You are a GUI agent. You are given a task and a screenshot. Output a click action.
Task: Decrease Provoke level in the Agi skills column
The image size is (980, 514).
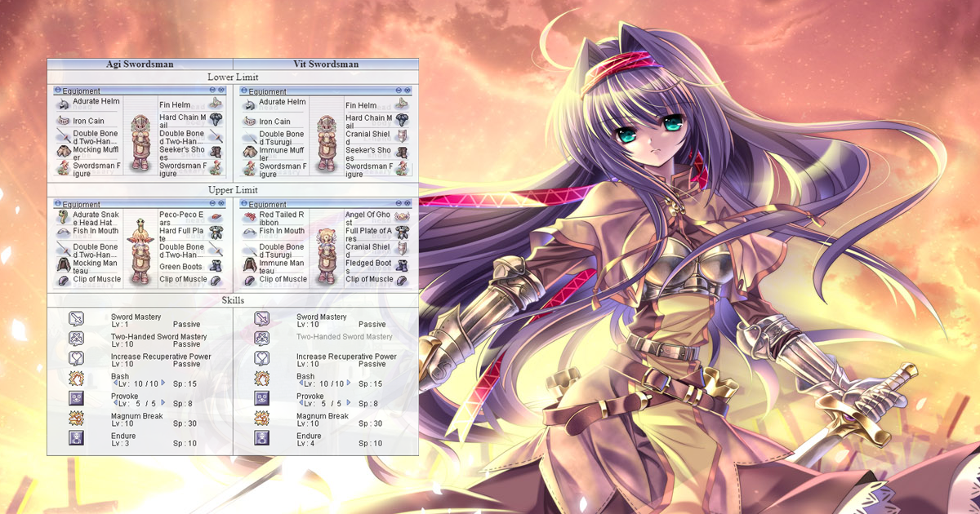coord(114,403)
